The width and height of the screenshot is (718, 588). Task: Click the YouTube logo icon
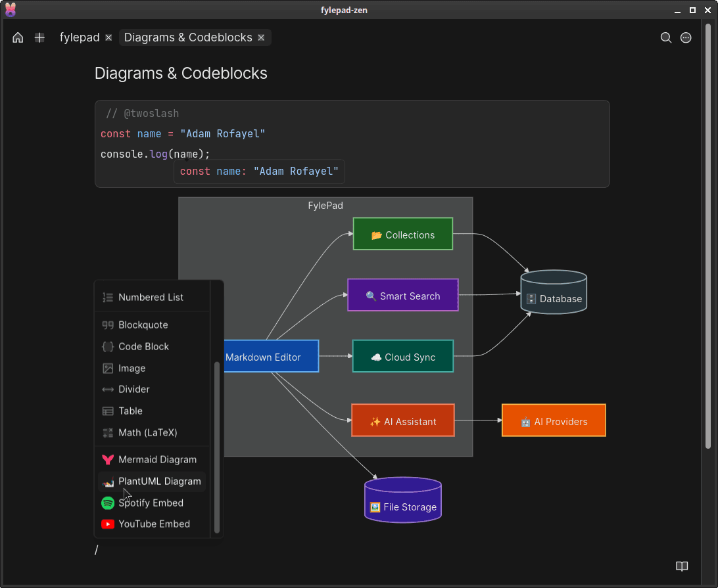click(108, 524)
